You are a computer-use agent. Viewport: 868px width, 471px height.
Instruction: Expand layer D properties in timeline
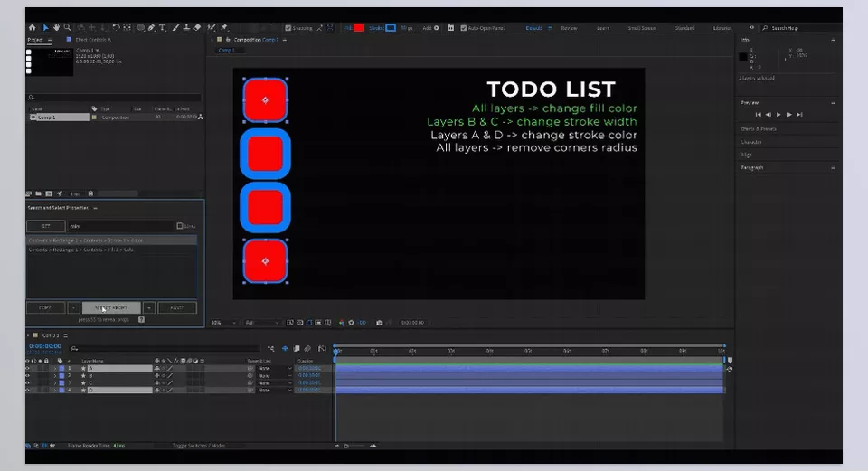click(55, 390)
